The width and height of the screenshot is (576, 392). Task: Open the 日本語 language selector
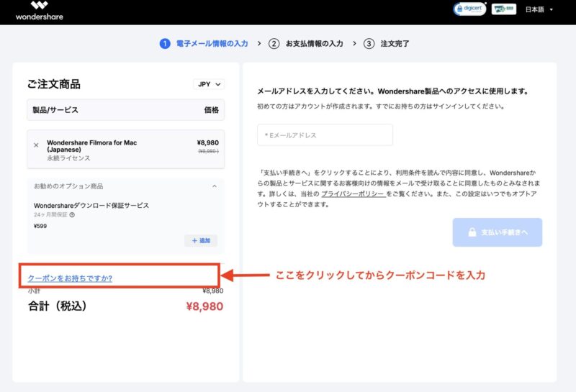(539, 10)
